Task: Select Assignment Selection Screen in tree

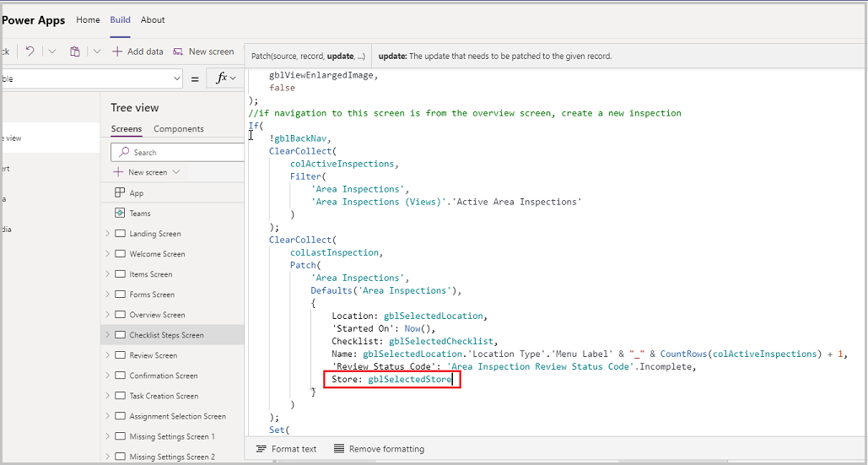Action: pyautogui.click(x=178, y=416)
